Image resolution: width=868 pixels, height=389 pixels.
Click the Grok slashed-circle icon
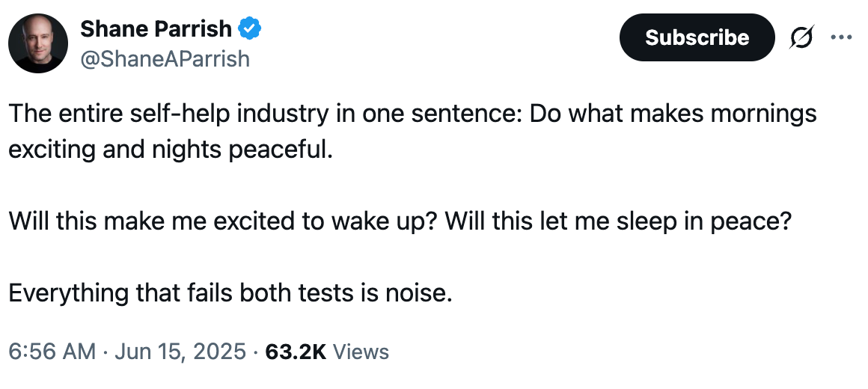[x=801, y=37]
